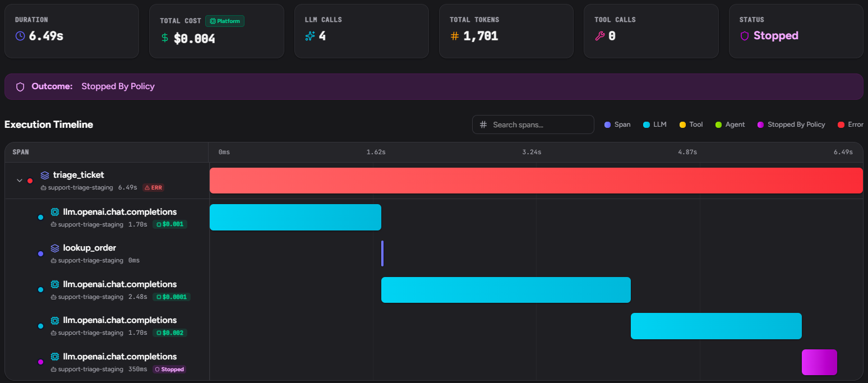Click the red status dot on triage_ticket row

30,181
